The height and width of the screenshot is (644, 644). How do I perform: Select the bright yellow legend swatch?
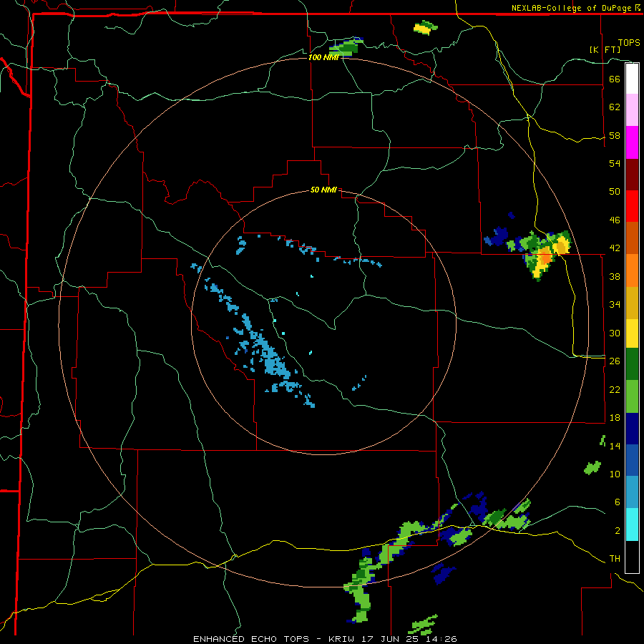click(632, 333)
